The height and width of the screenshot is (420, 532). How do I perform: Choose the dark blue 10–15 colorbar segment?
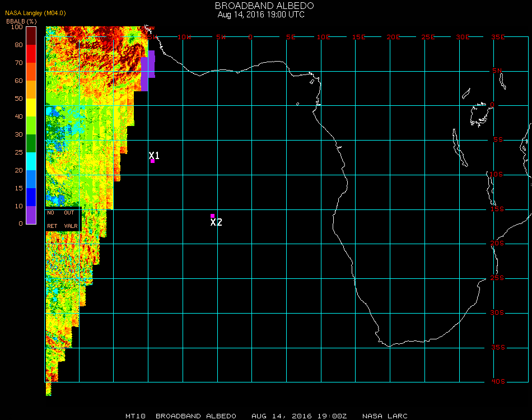31,197
